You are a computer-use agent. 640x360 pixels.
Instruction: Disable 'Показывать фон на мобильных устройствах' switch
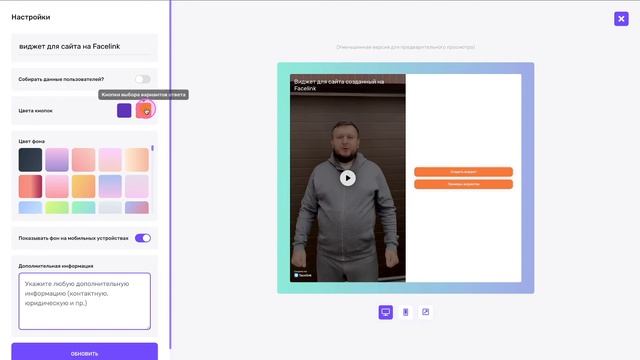pyautogui.click(x=142, y=238)
